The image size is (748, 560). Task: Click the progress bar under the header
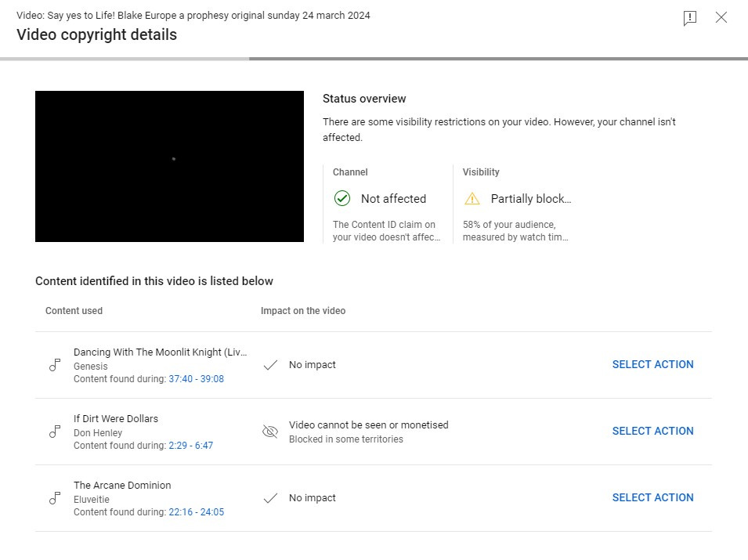coord(374,59)
